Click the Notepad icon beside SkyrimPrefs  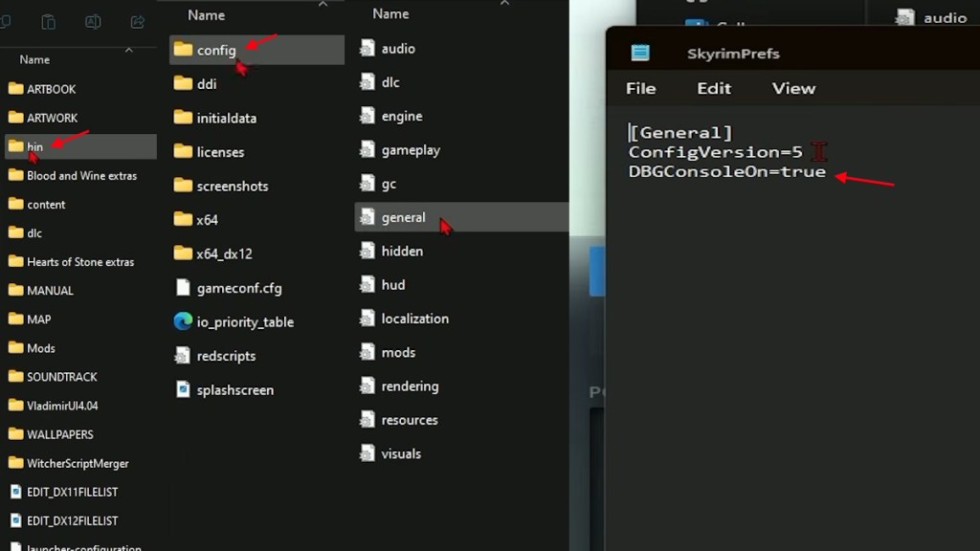(640, 53)
